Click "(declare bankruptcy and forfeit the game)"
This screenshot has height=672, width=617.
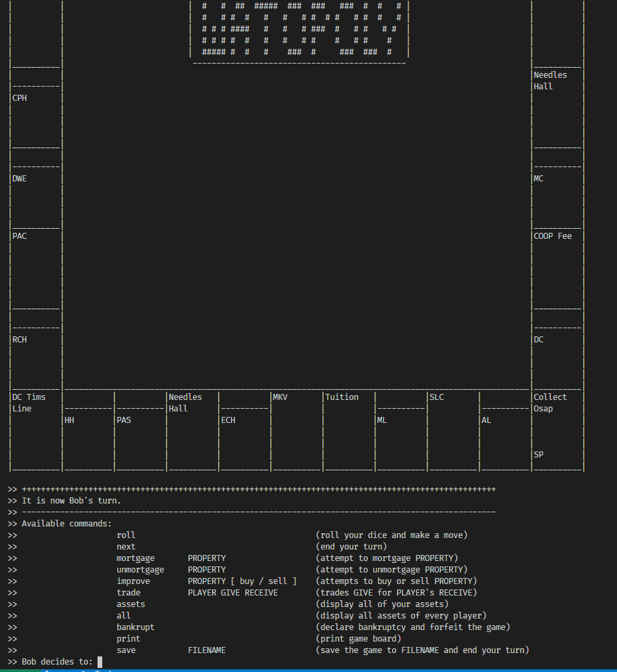tap(413, 627)
